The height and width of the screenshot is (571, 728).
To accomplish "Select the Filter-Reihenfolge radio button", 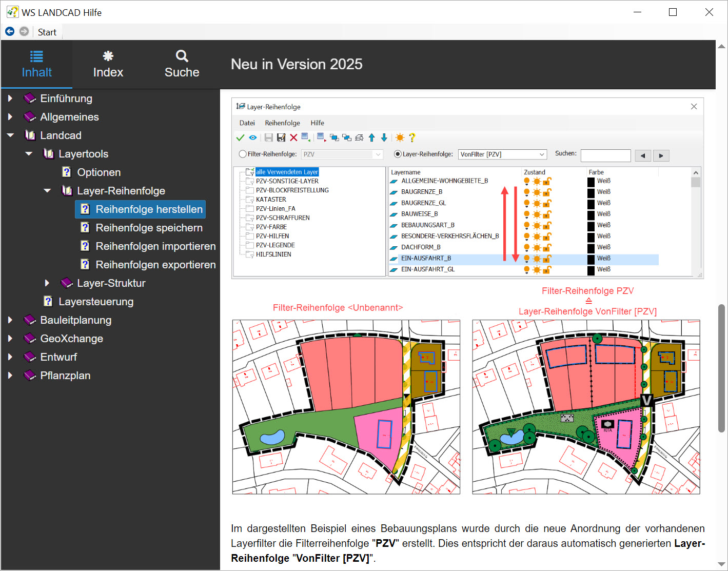I will (243, 154).
